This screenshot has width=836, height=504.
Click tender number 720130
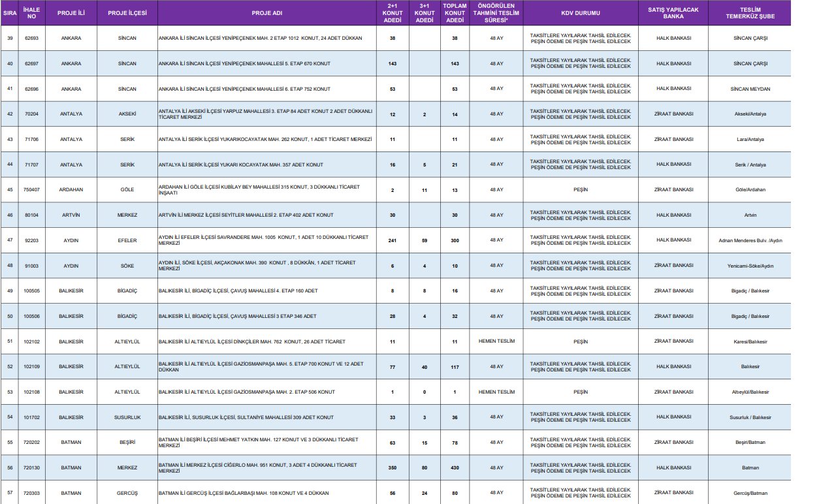[32, 468]
